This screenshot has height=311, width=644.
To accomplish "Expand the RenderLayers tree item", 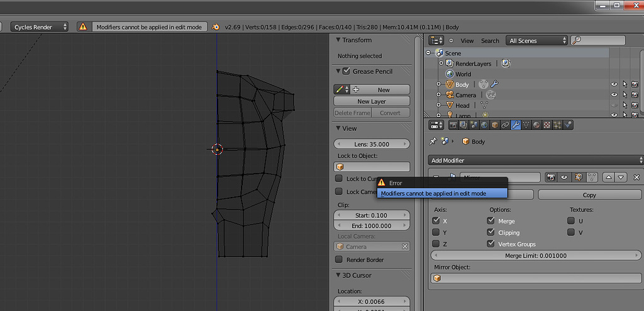I will pyautogui.click(x=441, y=64).
